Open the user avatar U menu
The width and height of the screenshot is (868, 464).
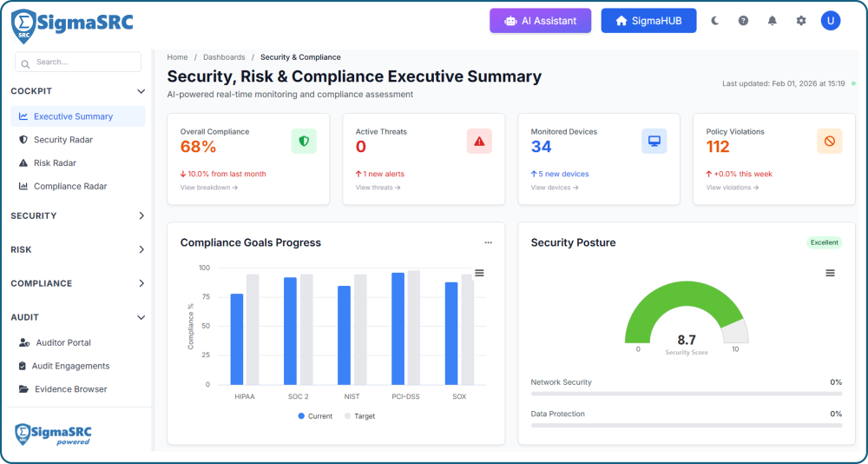(x=831, y=21)
